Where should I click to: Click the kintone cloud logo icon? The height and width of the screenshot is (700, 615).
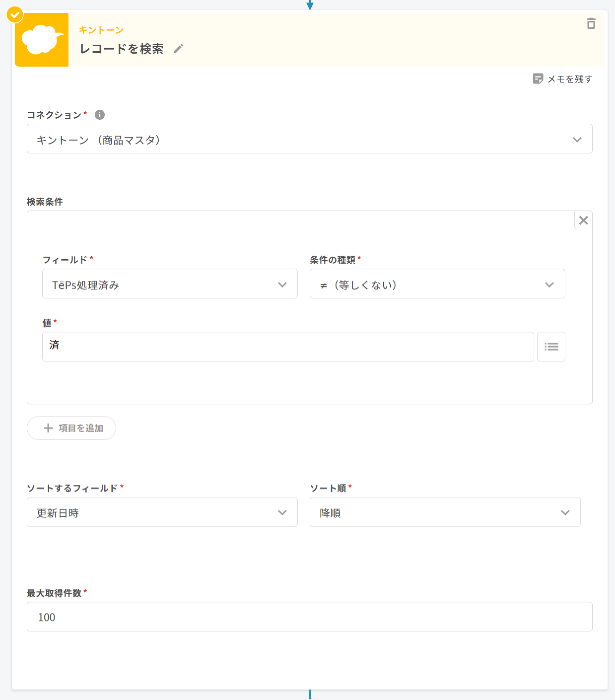(42, 40)
